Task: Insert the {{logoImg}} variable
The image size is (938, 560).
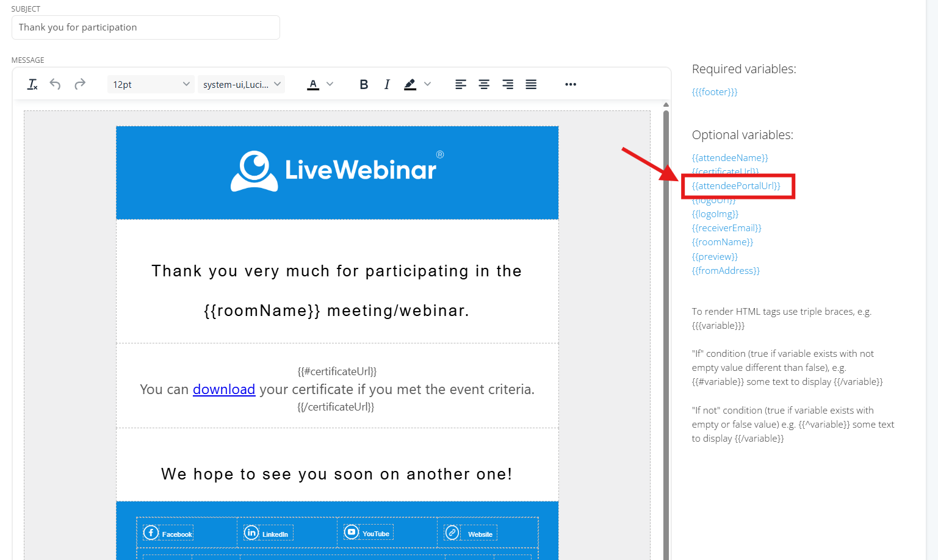Action: (x=715, y=214)
